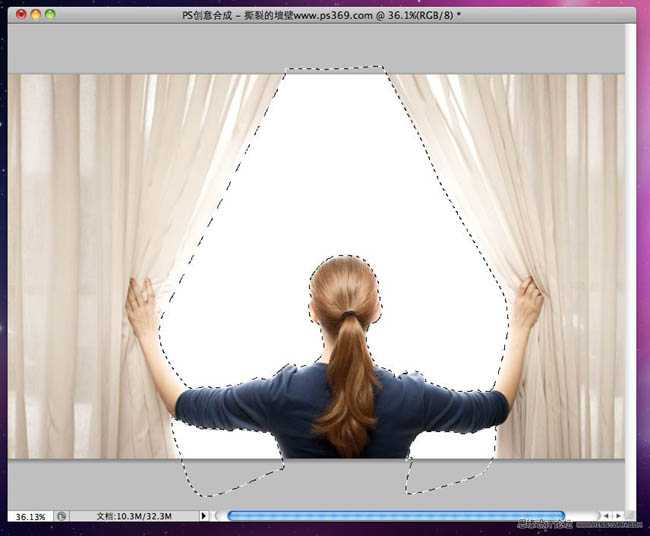
Task: Open the status bar options arrow menu
Action: pyautogui.click(x=204, y=516)
